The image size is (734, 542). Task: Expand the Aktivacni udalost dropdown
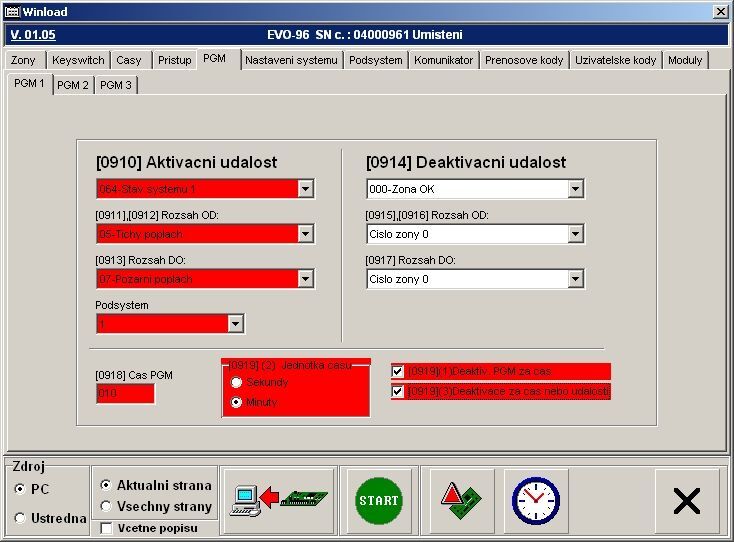click(x=305, y=189)
